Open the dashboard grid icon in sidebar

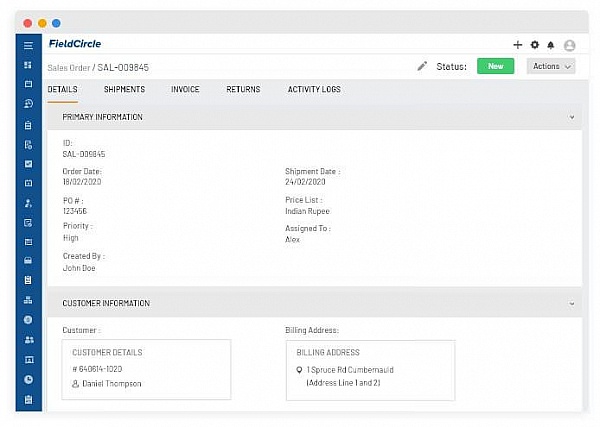tap(28, 65)
